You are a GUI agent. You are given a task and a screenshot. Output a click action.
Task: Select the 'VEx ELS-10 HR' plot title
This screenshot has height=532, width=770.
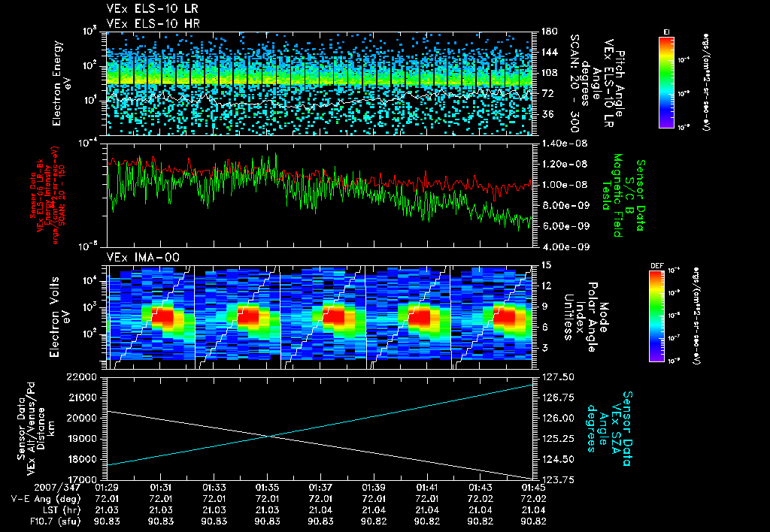153,23
